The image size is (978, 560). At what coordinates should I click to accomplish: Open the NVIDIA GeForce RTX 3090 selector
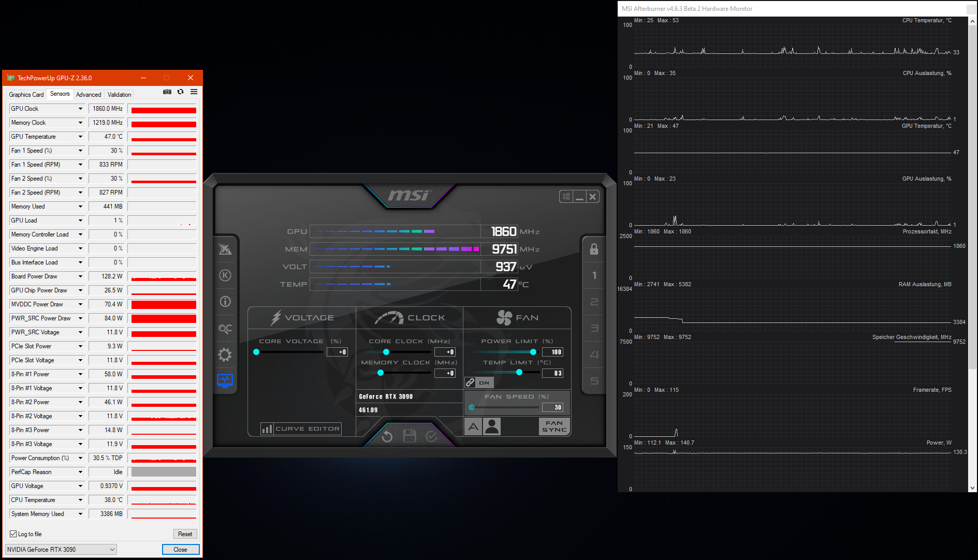click(x=61, y=550)
